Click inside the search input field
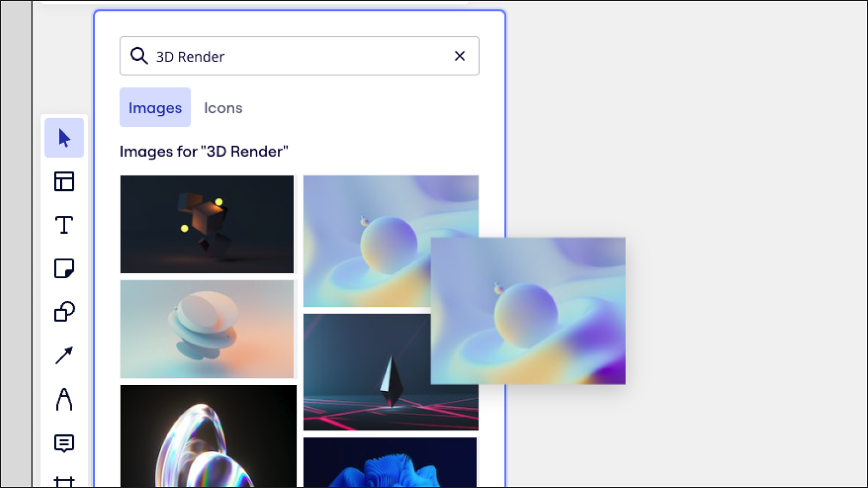 coord(298,56)
